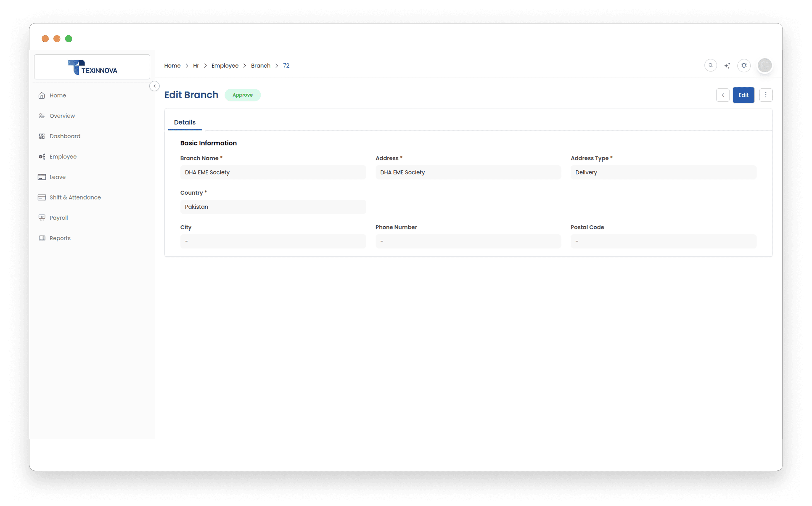This screenshot has height=506, width=812.
Task: Click the Address Type Delivery field
Action: pos(663,172)
